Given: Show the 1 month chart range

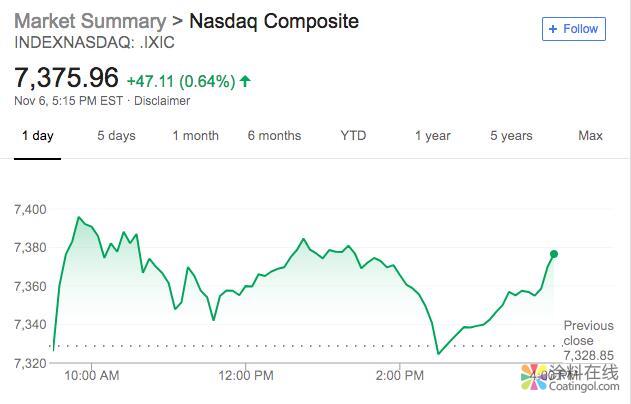Looking at the screenshot, I should [195, 136].
